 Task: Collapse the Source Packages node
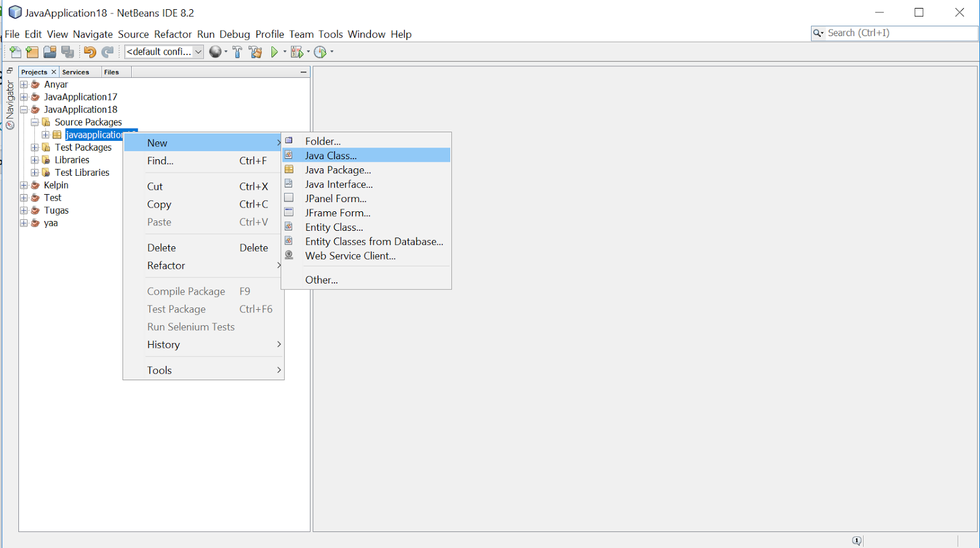pos(35,122)
